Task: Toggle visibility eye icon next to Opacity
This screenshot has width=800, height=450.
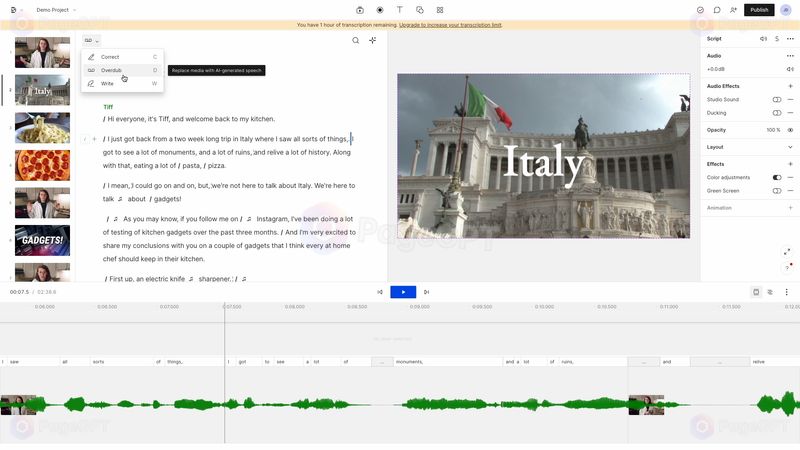Action: 790,130
